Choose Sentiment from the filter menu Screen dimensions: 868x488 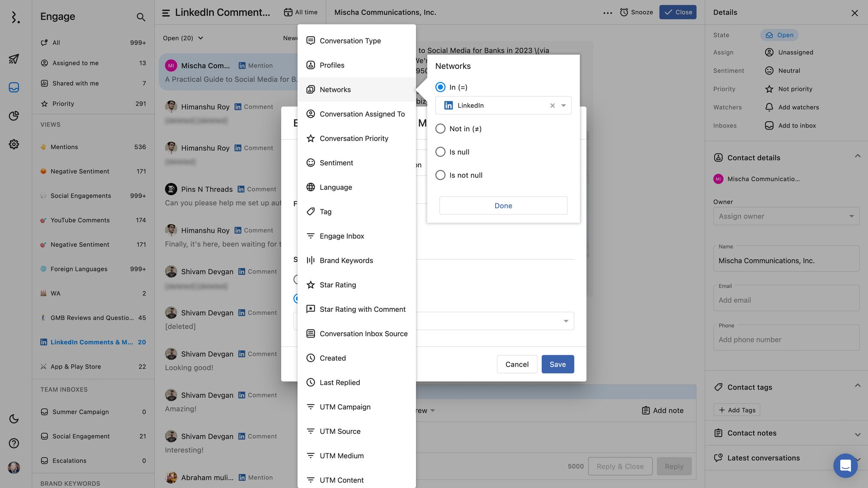pyautogui.click(x=336, y=163)
